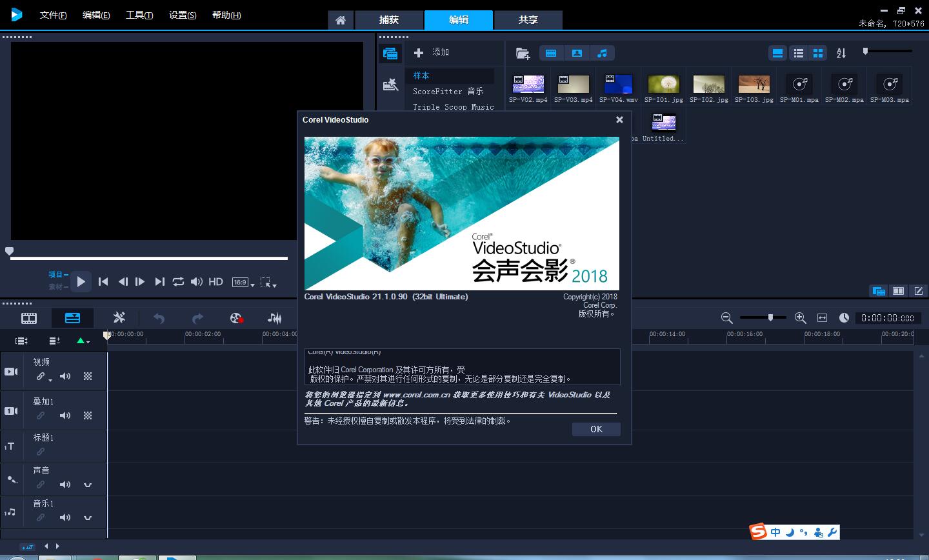This screenshot has width=929, height=560.
Task: Open the Instant Project panel icon
Action: 390,84
